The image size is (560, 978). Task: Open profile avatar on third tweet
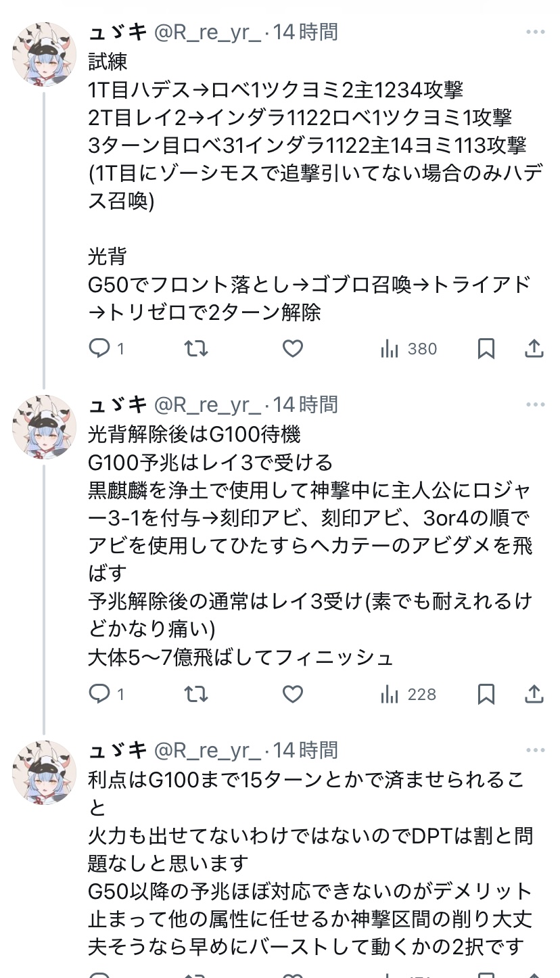coord(45,772)
